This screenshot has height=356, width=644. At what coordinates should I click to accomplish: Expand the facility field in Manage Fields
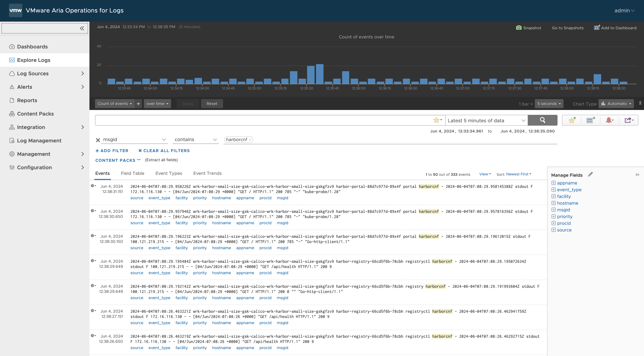(553, 196)
